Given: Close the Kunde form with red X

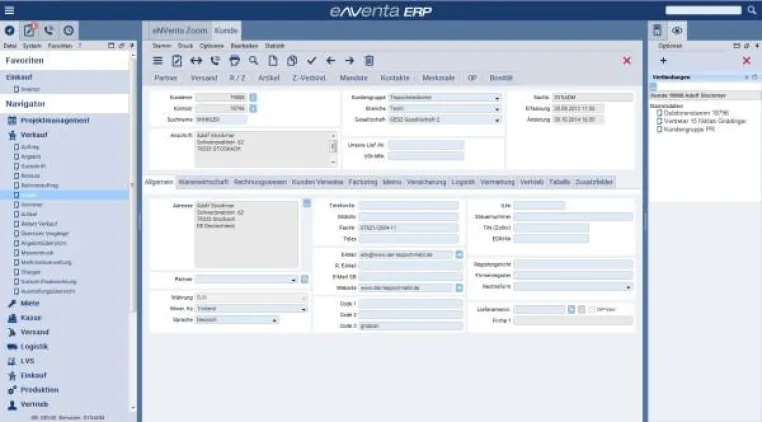Looking at the screenshot, I should [627, 61].
